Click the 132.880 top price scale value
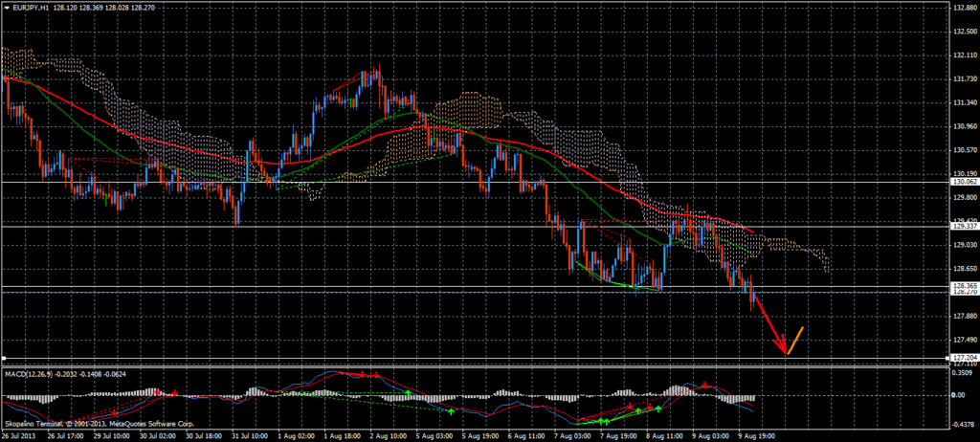980x442 pixels. point(963,8)
